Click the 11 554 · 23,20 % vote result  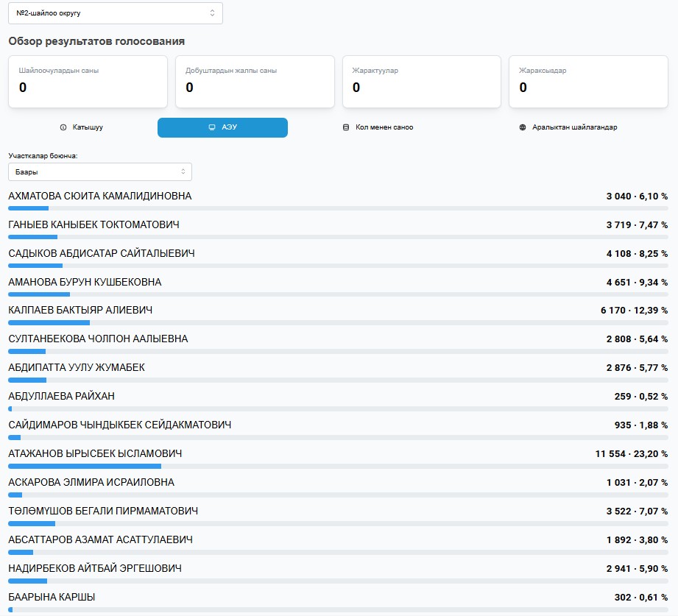pos(631,454)
